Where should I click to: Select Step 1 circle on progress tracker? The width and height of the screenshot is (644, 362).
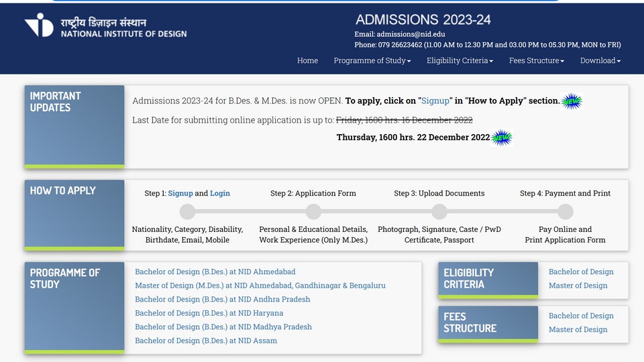pyautogui.click(x=187, y=212)
